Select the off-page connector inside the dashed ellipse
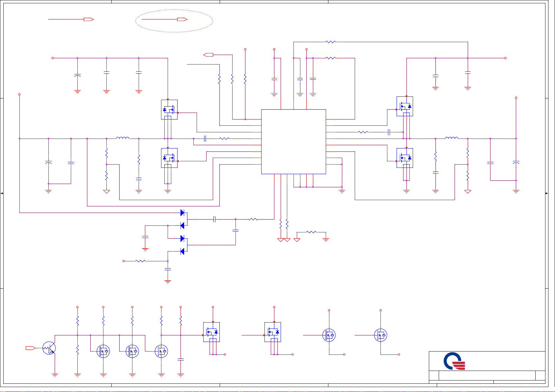This screenshot has height=392, width=555. [x=182, y=19]
